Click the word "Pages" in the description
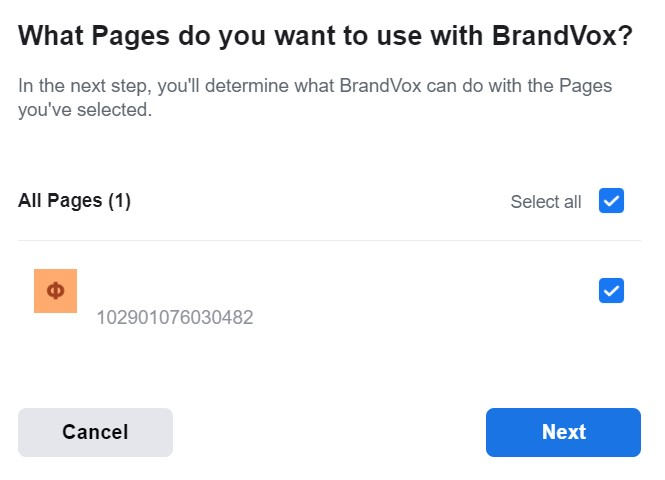 click(585, 86)
